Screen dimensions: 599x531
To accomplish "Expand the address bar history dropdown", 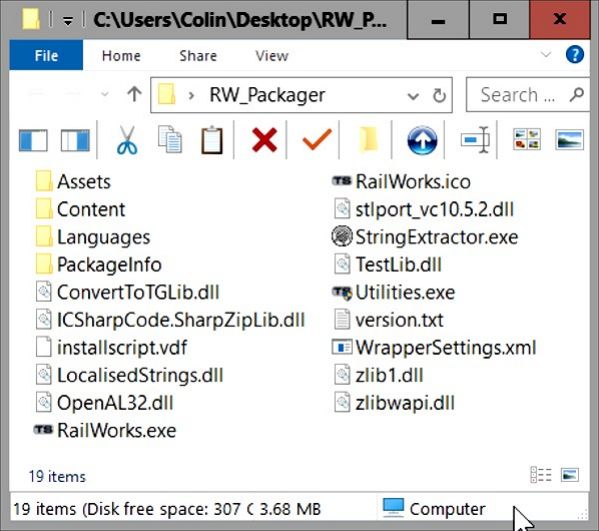I will (x=413, y=96).
